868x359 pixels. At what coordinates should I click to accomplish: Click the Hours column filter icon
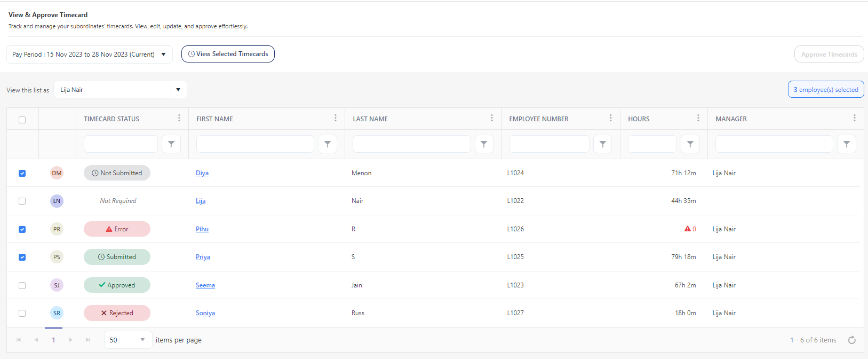click(690, 144)
